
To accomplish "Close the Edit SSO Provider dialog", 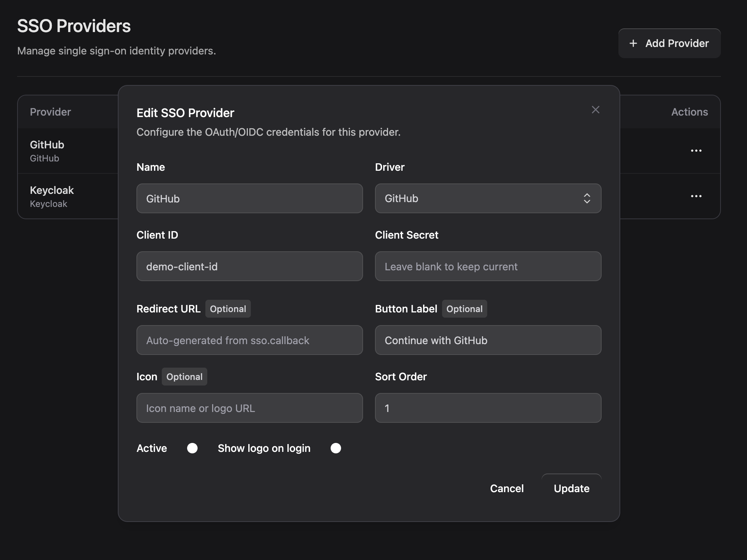I will (x=595, y=110).
